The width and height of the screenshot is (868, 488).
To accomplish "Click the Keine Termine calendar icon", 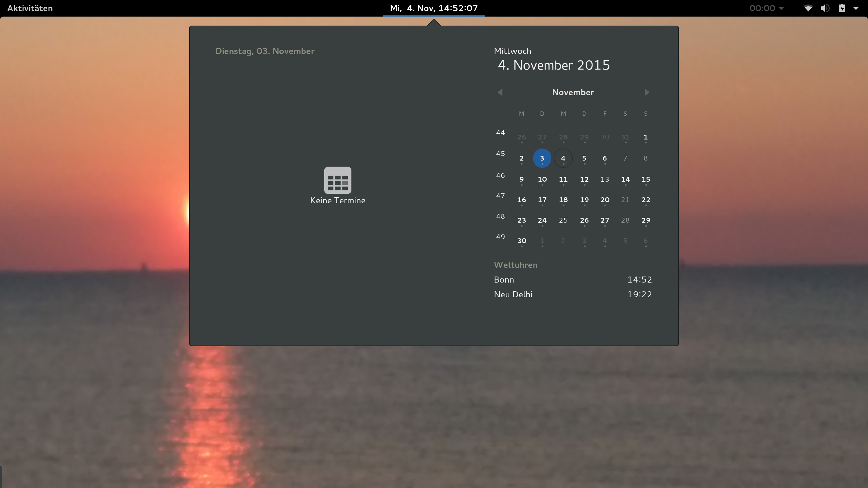I will click(338, 180).
